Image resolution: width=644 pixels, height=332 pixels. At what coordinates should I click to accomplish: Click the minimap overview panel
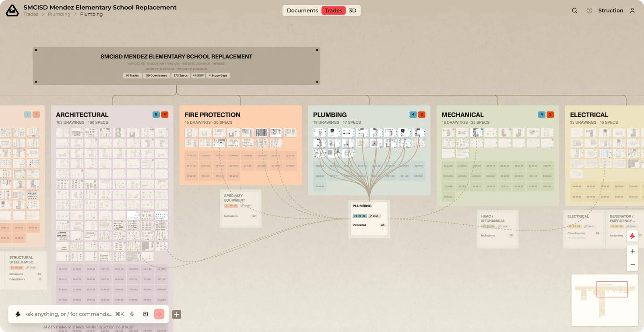(x=605, y=300)
